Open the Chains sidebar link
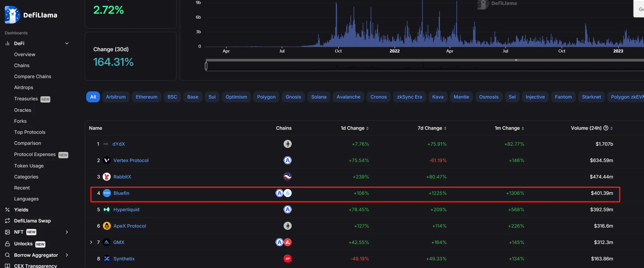 pos(22,65)
